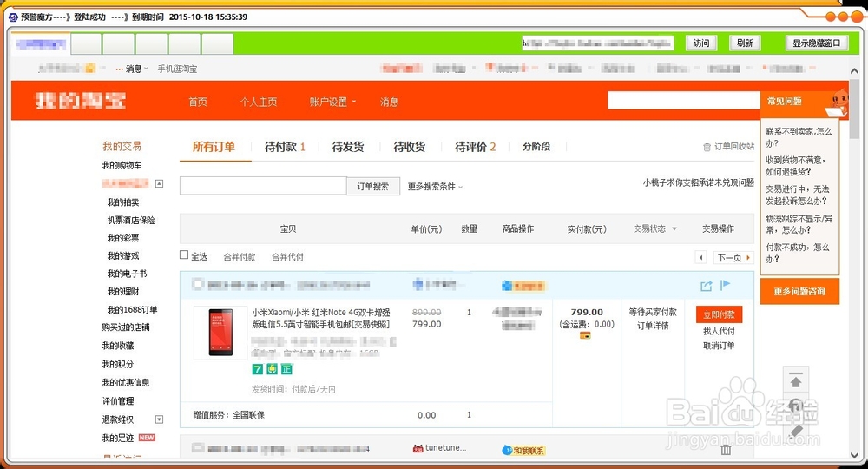868x469 pixels.
Task: Click the 我的淘宝 logo
Action: tap(81, 101)
